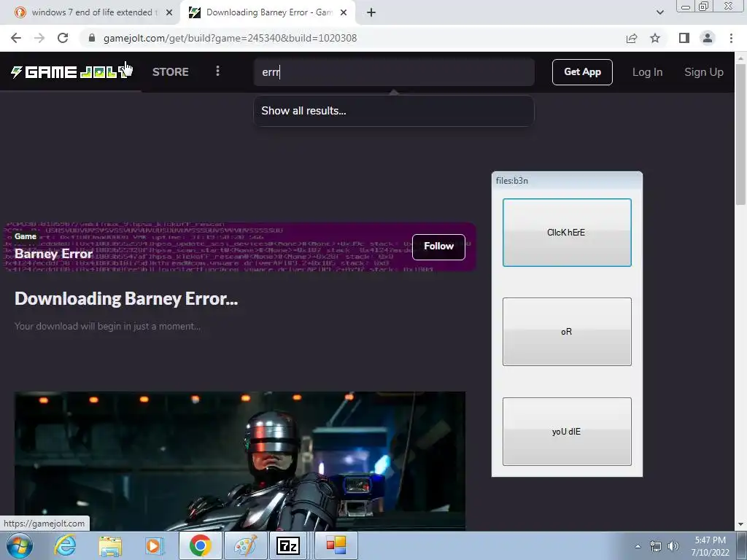Click the yoU dIE button
747x560 pixels.
(567, 432)
